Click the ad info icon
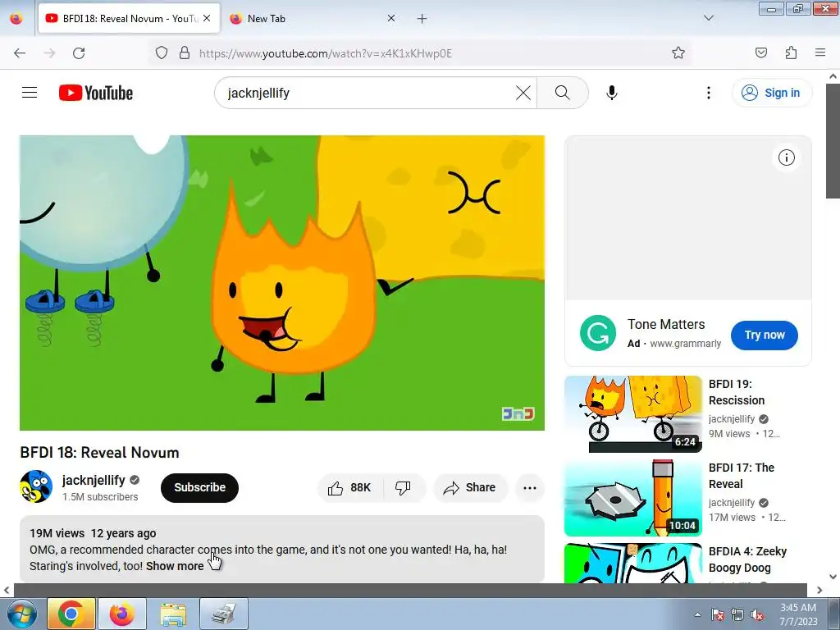Viewport: 840px width, 630px height. click(x=787, y=157)
